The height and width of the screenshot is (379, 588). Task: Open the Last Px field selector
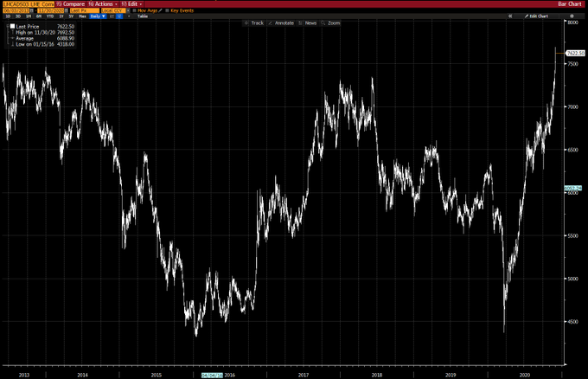pos(85,10)
